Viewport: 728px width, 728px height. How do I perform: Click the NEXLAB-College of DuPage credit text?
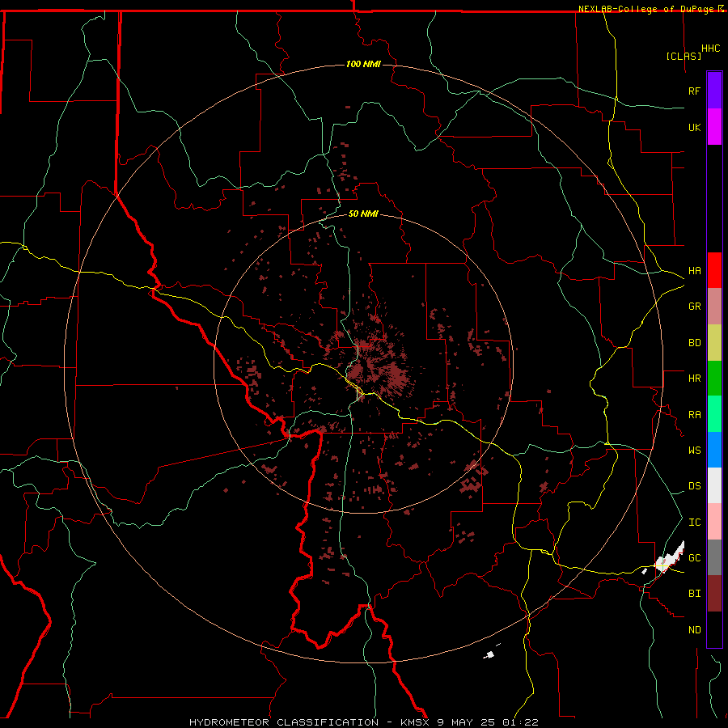coord(645,9)
